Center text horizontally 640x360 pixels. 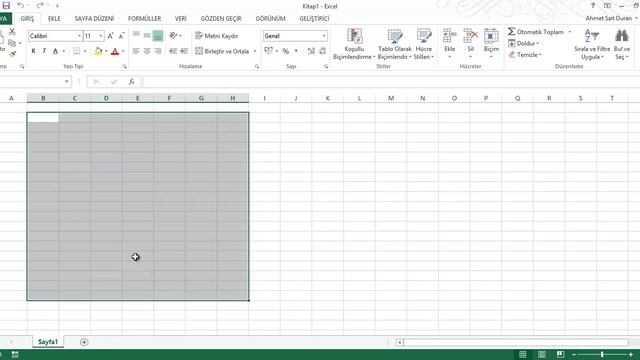[147, 51]
